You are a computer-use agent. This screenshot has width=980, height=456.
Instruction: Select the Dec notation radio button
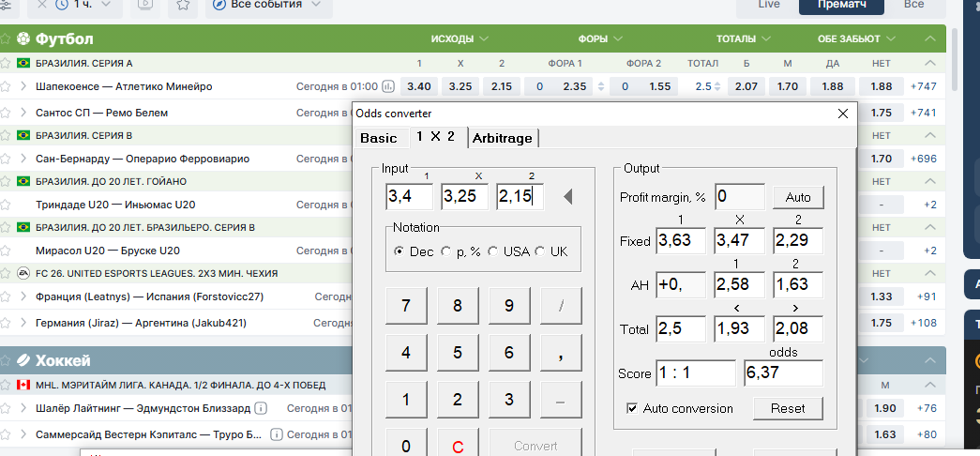400,251
